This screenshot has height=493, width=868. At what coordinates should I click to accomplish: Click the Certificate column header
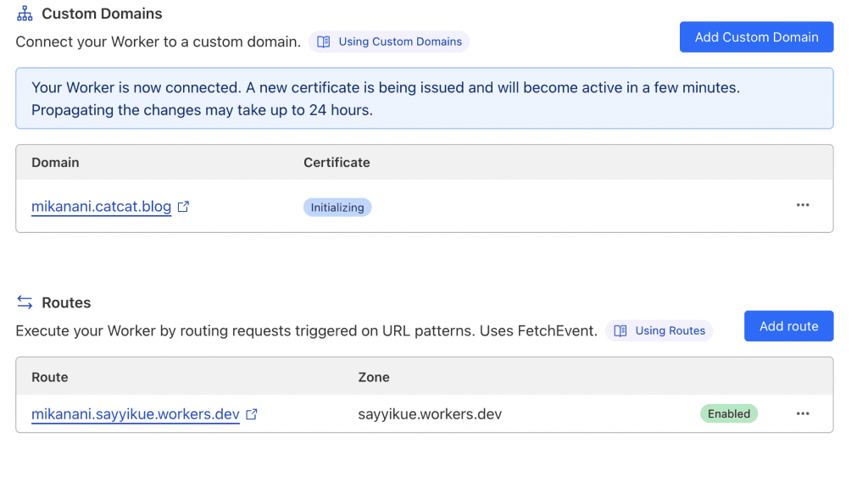tap(337, 163)
